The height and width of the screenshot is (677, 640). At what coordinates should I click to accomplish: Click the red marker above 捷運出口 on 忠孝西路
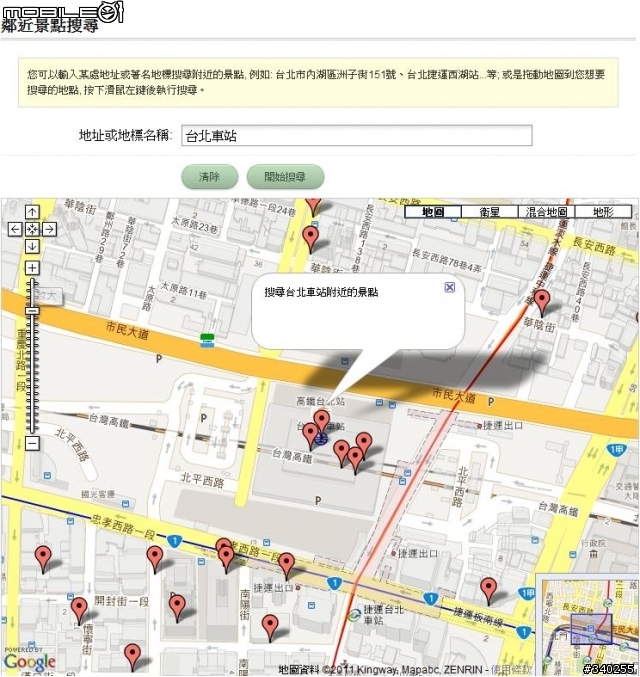[286, 566]
